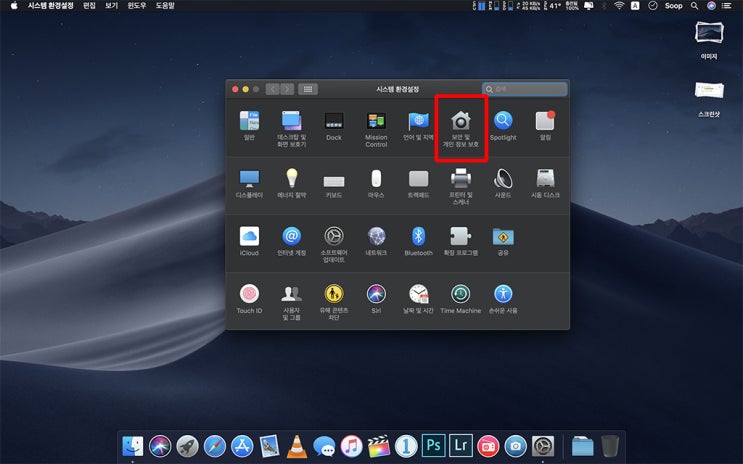Focus the preferences search field
Viewport: 743px width, 464px height.
coord(525,89)
